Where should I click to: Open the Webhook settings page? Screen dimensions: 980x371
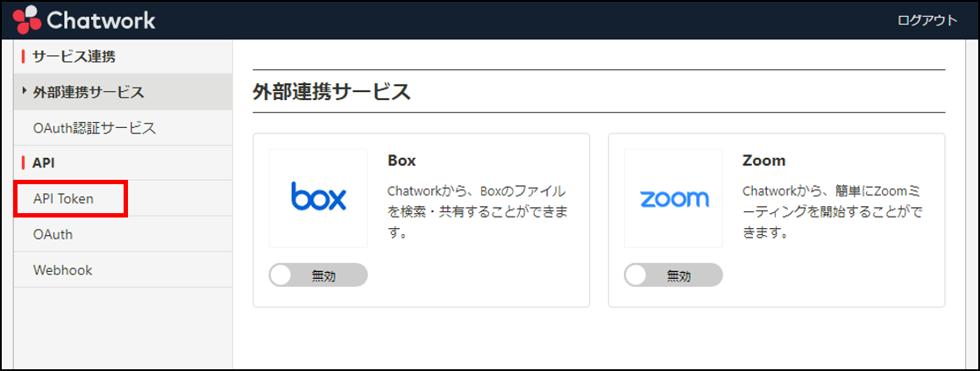123,270
